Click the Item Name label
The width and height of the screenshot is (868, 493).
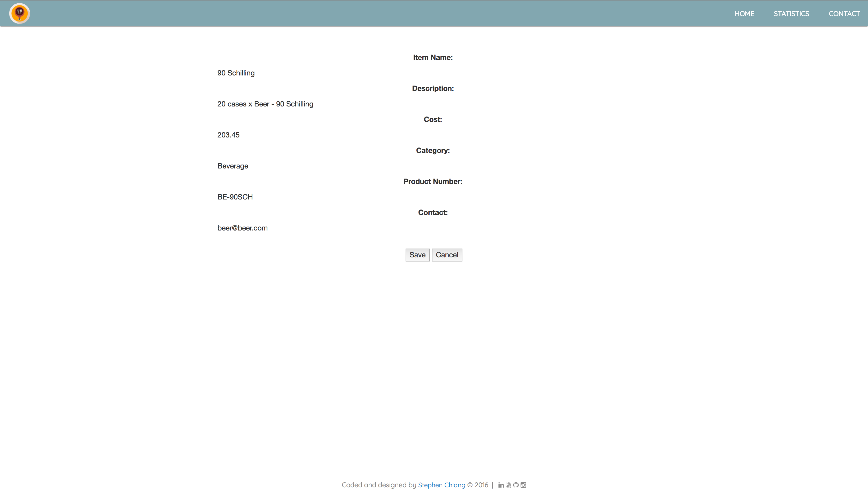pos(433,58)
